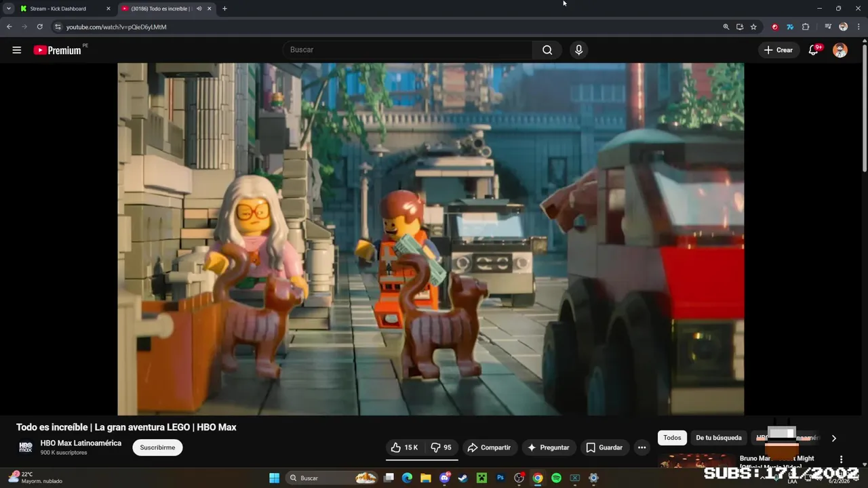Open Task View on the taskbar
Viewport: 868px width, 488px height.
pyautogui.click(x=389, y=478)
